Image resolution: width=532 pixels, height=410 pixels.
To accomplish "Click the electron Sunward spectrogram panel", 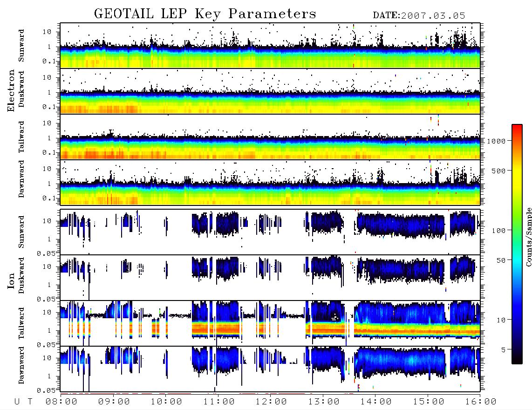I will click(270, 46).
